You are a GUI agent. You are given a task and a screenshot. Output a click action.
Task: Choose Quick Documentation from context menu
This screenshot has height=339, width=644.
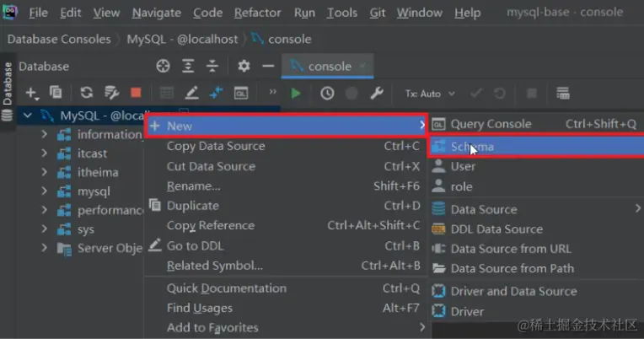(287, 288)
